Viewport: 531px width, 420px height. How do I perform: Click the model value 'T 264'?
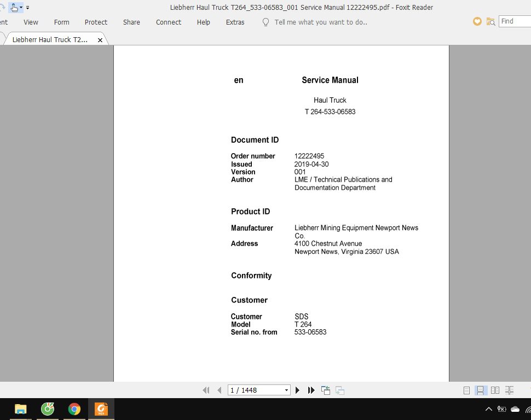tap(303, 324)
